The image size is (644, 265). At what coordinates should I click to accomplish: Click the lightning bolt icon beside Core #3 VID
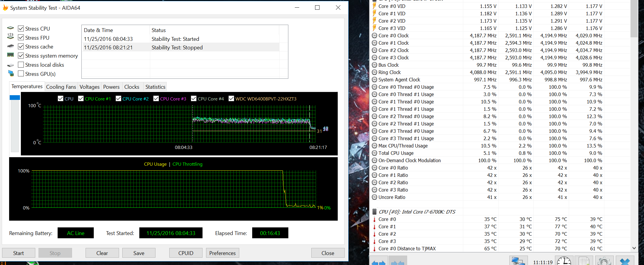[374, 28]
